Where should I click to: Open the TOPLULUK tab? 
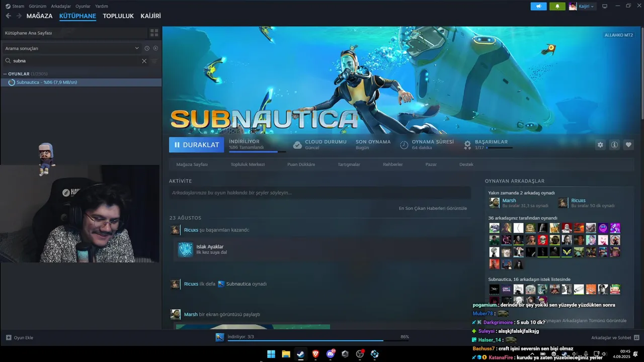click(x=118, y=16)
